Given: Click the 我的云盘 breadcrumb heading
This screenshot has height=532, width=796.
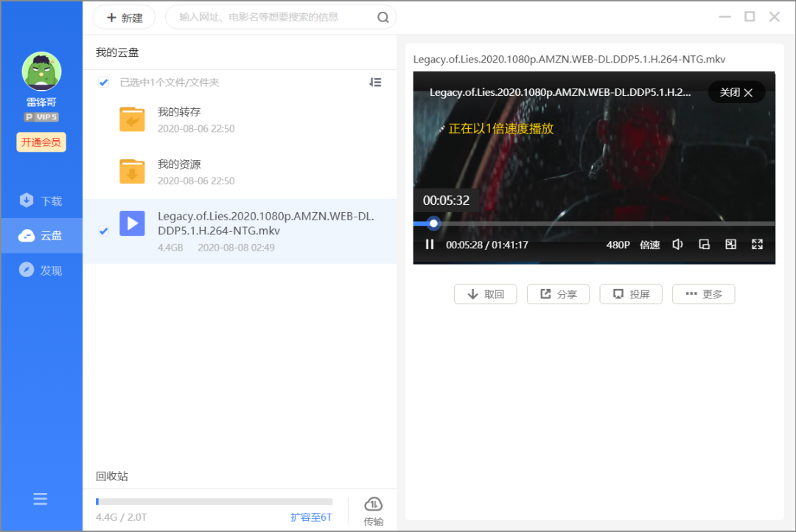Looking at the screenshot, I should click(117, 52).
